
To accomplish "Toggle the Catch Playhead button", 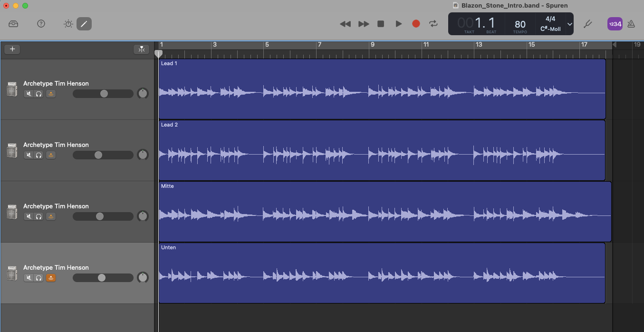I will tap(141, 49).
